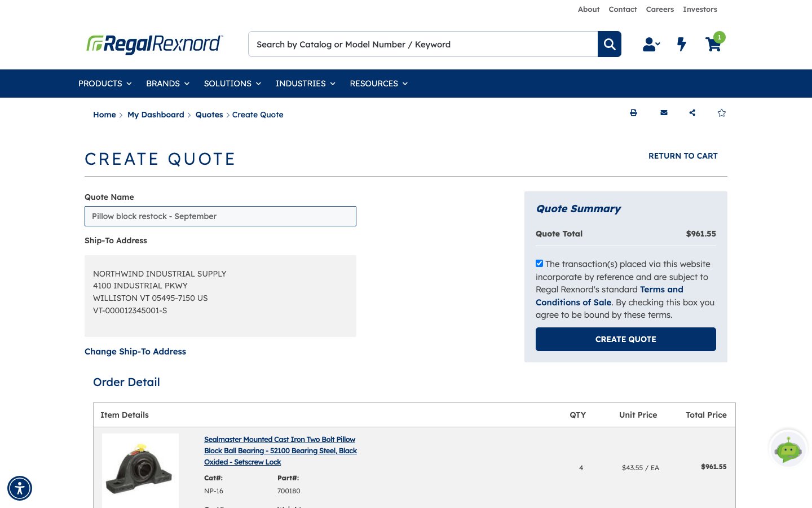812x508 pixels.
Task: Open the Sealmaster pillow block product link
Action: 280,450
